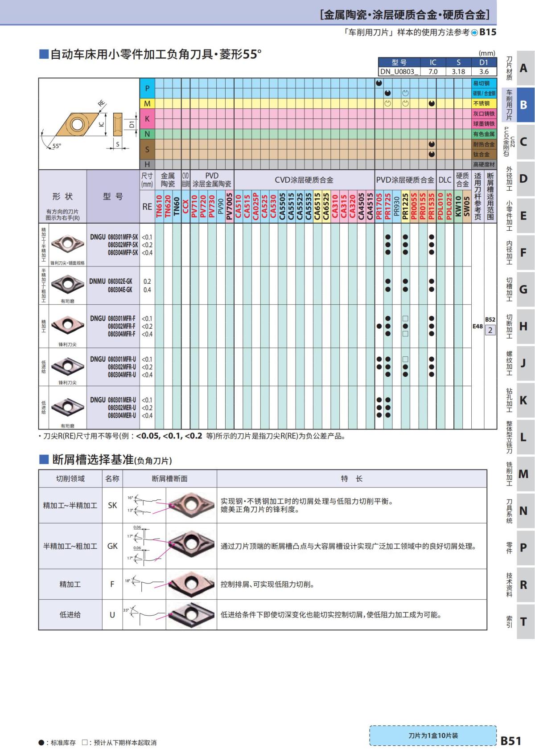The image size is (535, 756).
Task: Click the 钛合金 material tag
Action: (x=484, y=154)
